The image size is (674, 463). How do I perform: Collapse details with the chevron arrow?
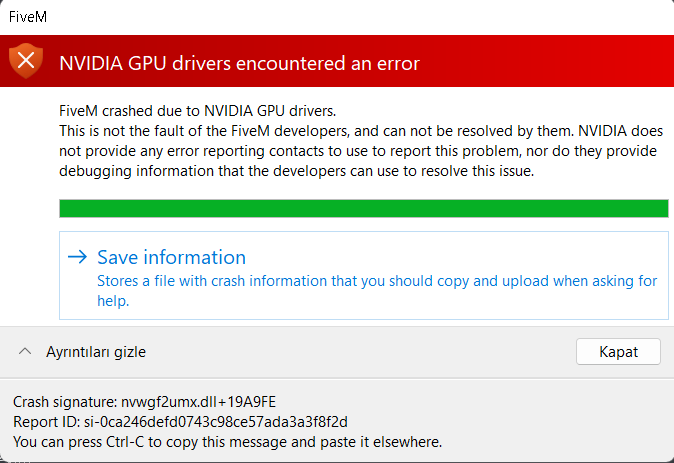tap(25, 352)
